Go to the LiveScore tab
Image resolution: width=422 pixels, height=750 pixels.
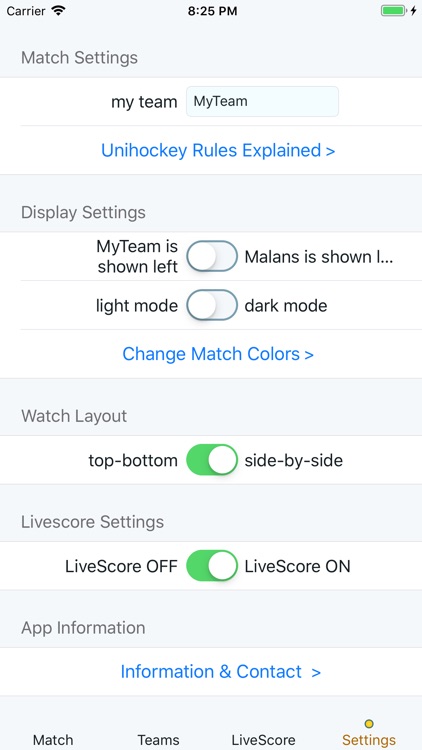coord(263,739)
